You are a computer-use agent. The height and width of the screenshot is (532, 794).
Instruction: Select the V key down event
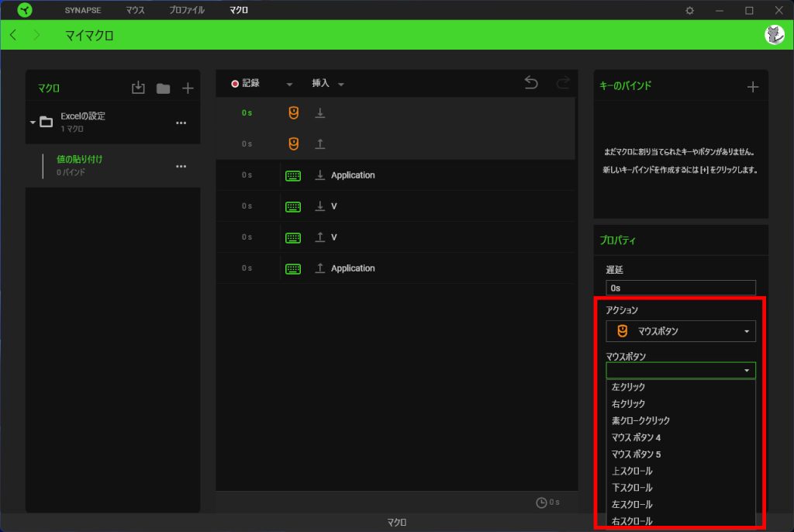tap(395, 206)
